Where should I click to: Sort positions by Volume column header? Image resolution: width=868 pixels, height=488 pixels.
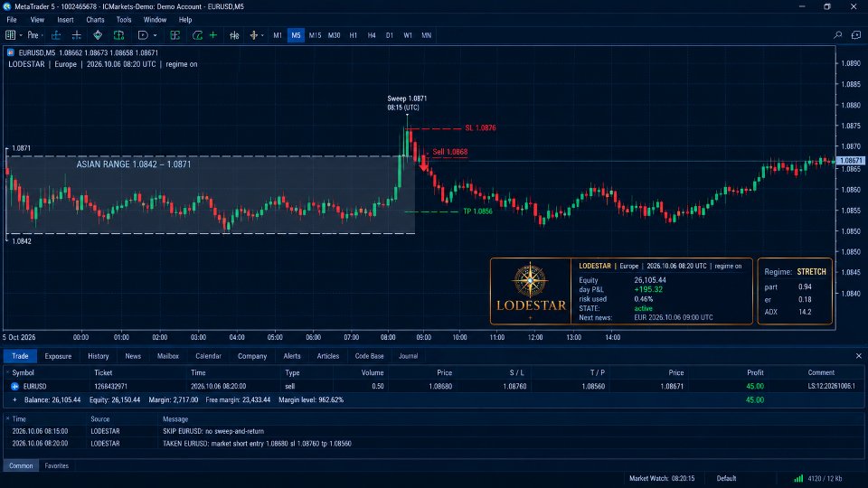pyautogui.click(x=373, y=372)
